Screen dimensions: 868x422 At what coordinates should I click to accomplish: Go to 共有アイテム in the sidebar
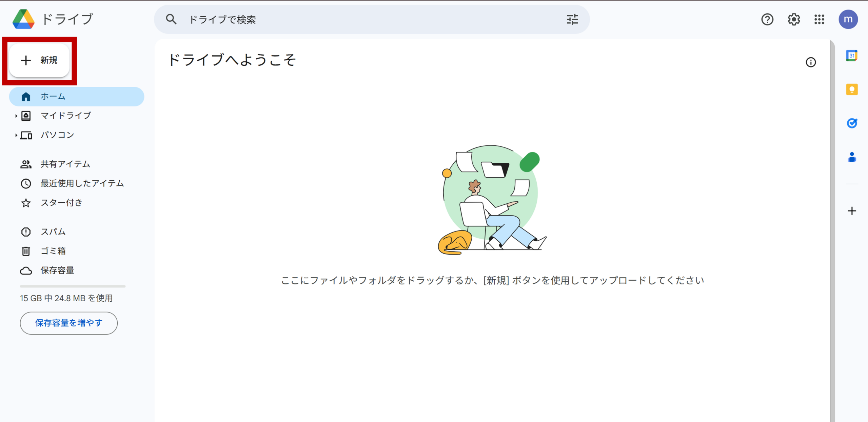point(65,164)
